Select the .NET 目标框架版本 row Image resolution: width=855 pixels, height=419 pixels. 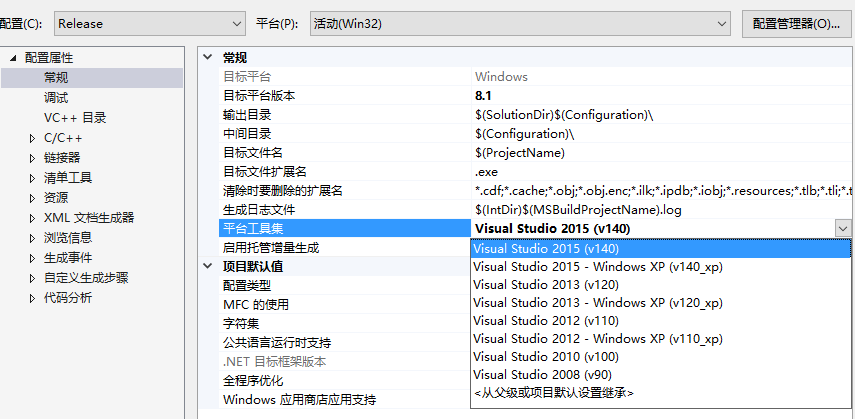coord(345,361)
